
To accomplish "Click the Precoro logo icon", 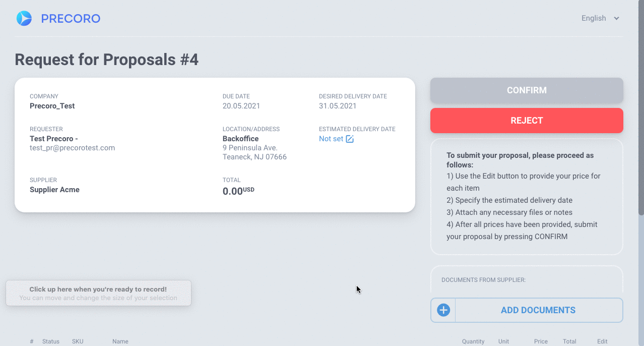I will click(x=24, y=19).
